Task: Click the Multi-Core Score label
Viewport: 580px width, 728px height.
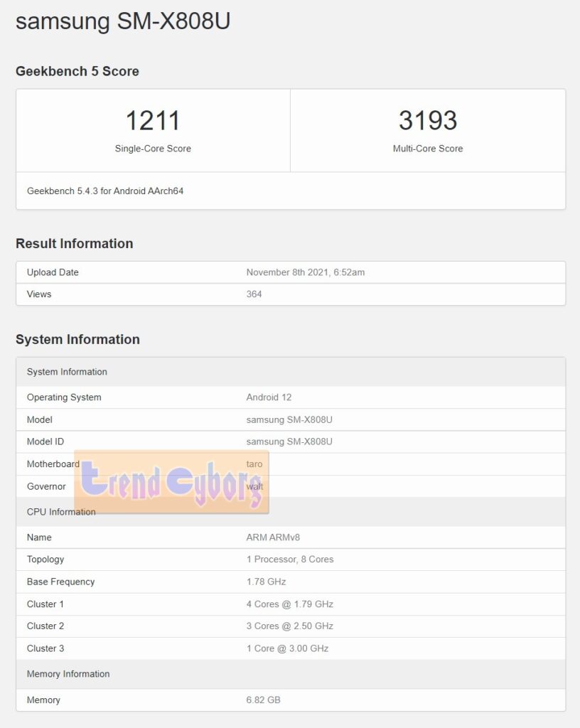Action: 427,149
